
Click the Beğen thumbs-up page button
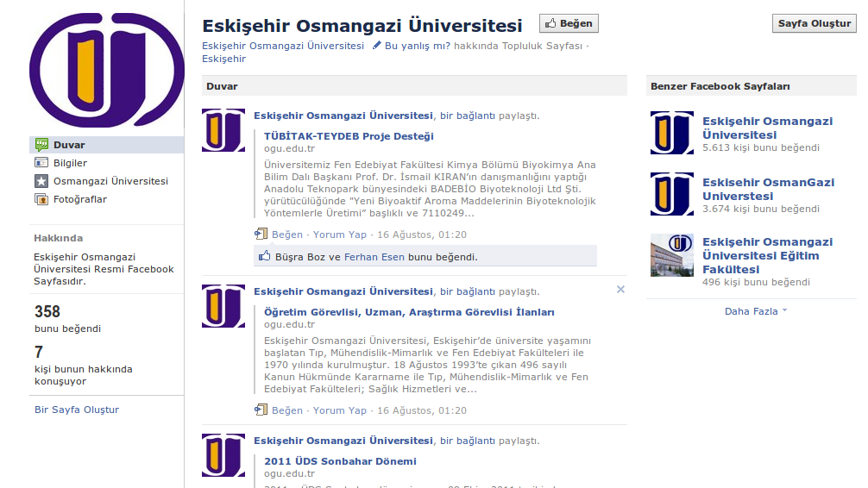(x=569, y=24)
